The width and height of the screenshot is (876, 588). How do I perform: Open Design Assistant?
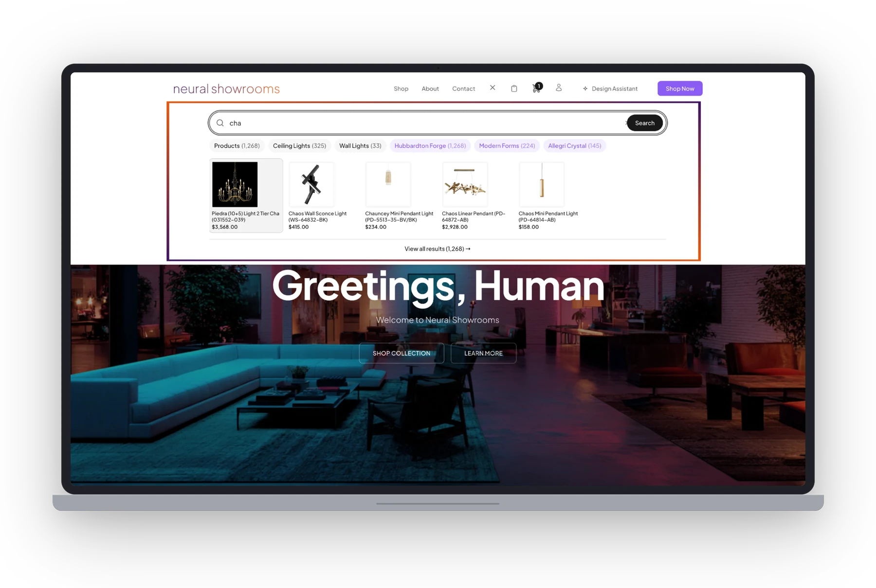[610, 89]
